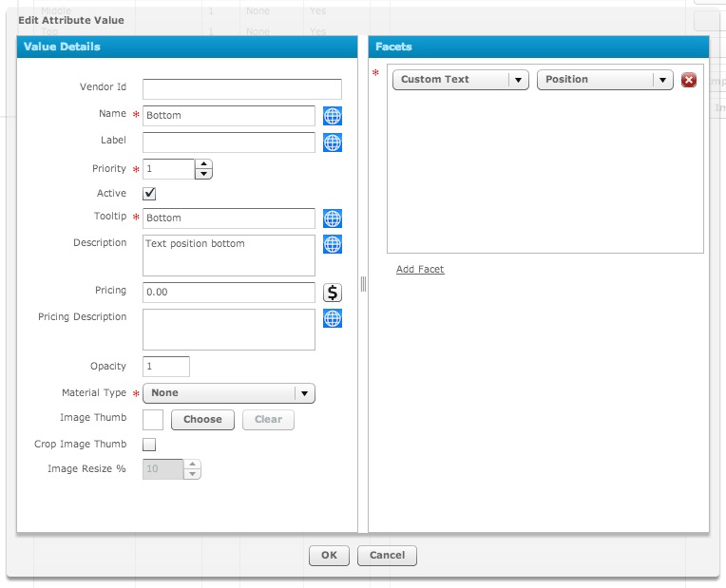This screenshot has height=588, width=726.
Task: Click the Opacity input field
Action: pyautogui.click(x=166, y=367)
